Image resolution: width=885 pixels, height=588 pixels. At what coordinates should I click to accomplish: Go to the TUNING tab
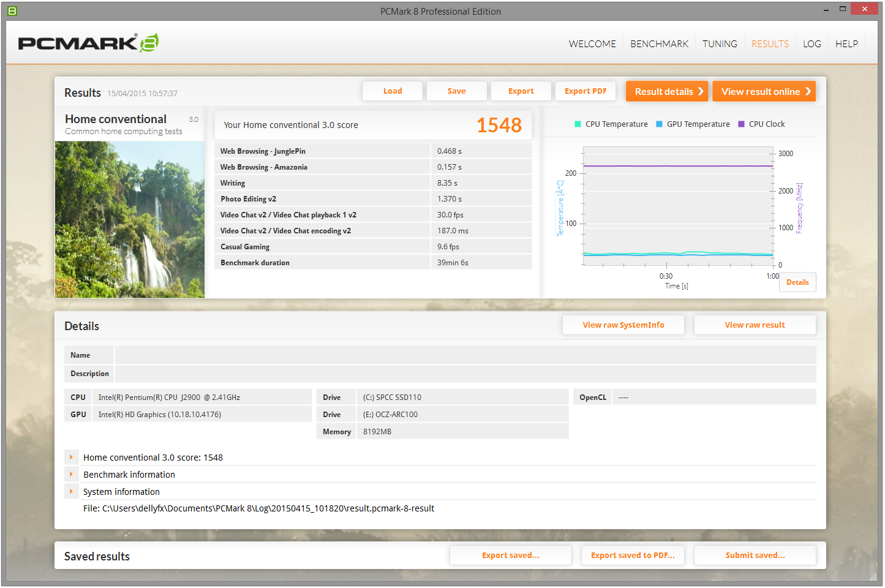pos(720,44)
